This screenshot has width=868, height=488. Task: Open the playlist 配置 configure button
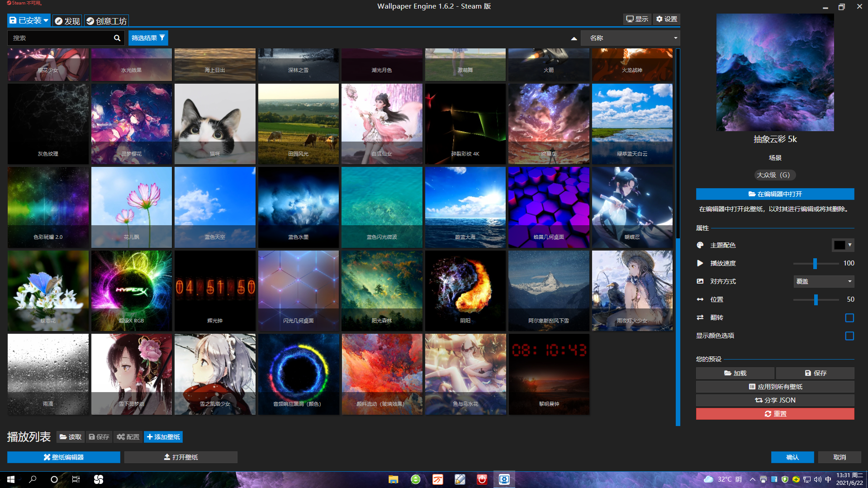point(128,437)
